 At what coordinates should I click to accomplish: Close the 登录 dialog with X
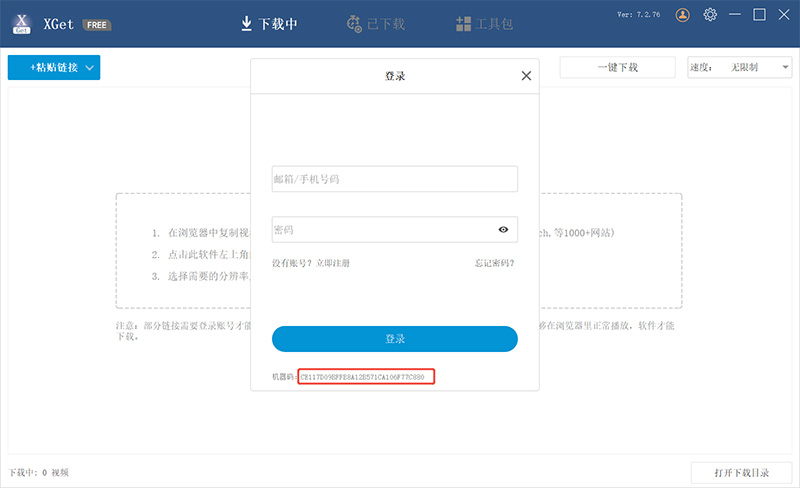(526, 76)
